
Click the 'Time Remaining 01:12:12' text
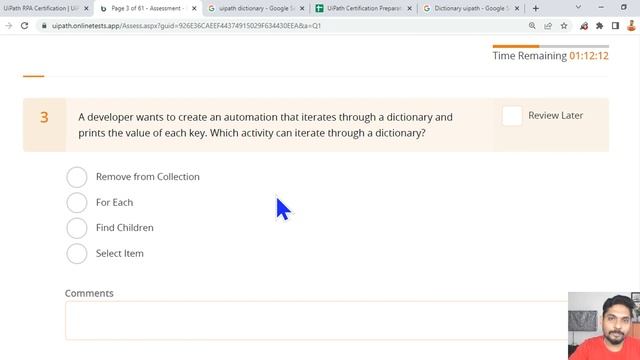[x=551, y=56]
